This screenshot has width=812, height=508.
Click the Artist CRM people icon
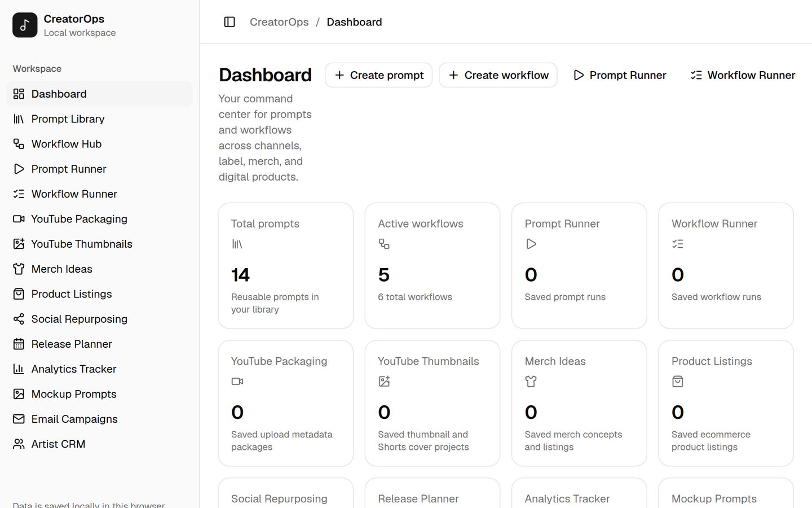(19, 444)
